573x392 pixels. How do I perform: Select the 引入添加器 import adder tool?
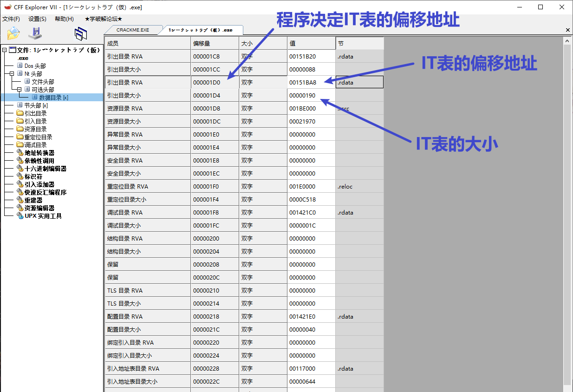click(x=39, y=184)
